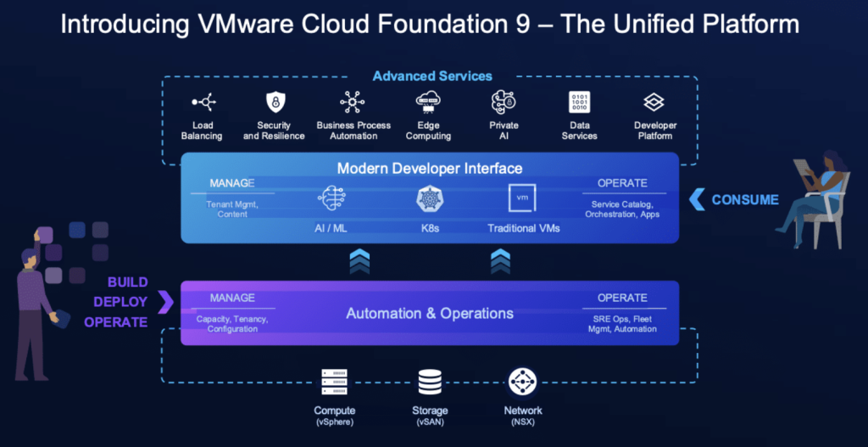Click the Network NSX icon
This screenshot has width=868, height=447.
point(522,383)
